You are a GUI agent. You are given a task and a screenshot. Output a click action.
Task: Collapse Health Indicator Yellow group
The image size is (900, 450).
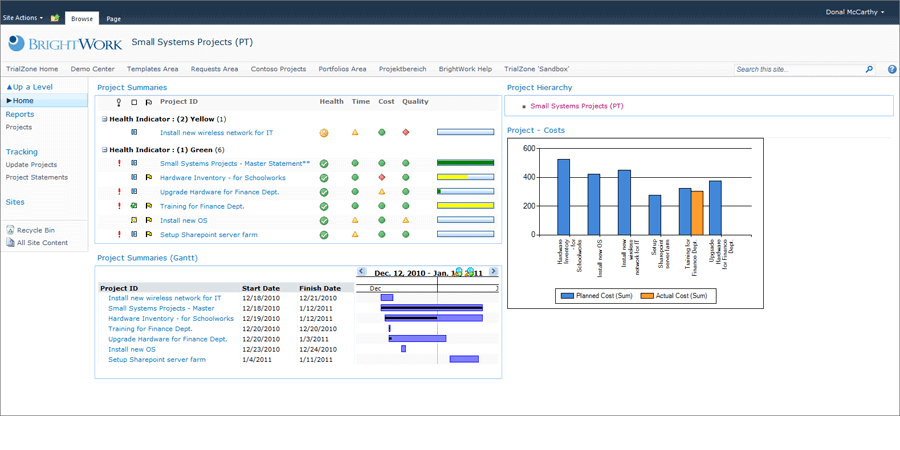[x=104, y=119]
